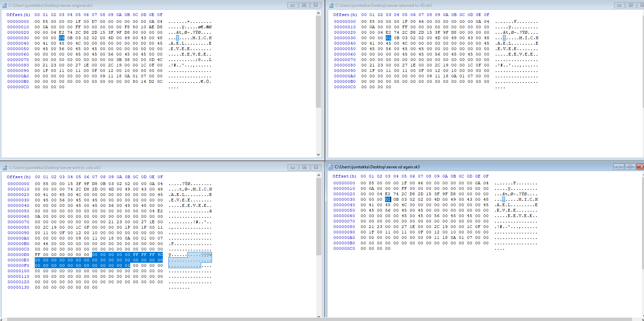Click the Offset (h) header in eevee original.xk3
Image resolution: width=644 pixels, height=321 pixels.
pos(18,15)
